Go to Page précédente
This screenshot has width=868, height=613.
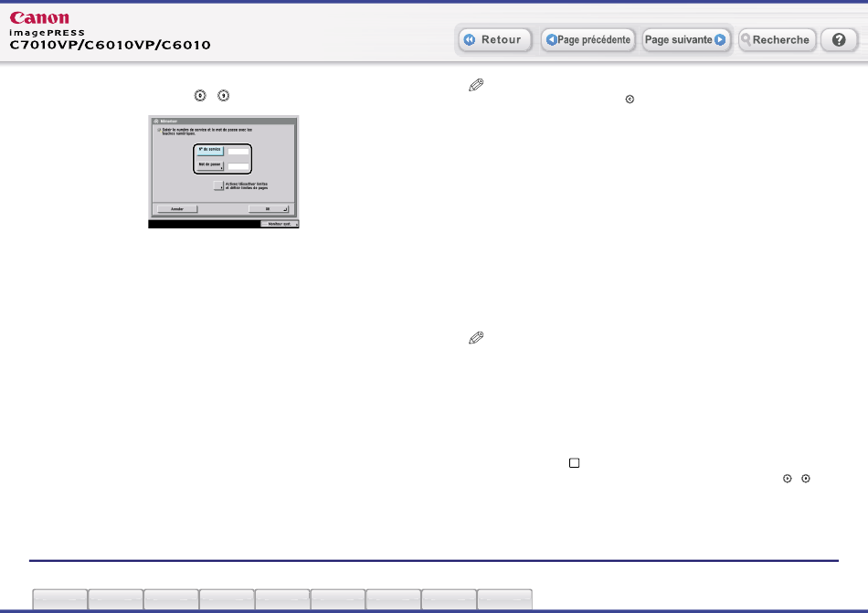point(587,40)
